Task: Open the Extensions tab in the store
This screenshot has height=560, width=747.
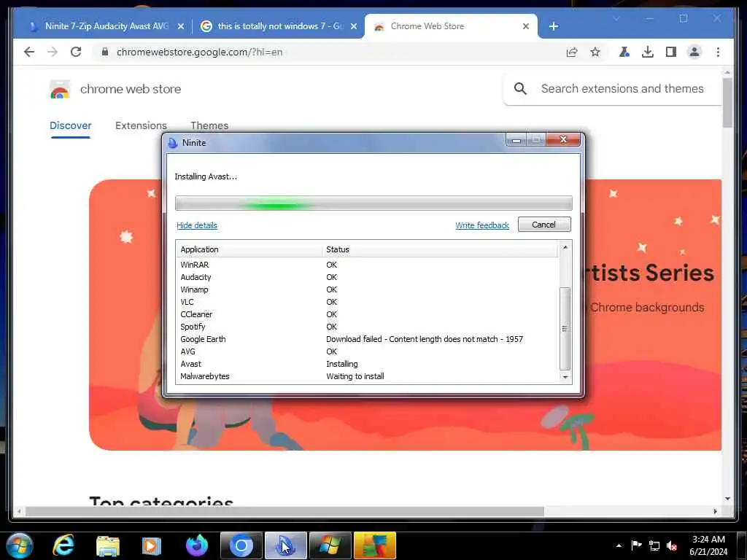Action: 141,125
